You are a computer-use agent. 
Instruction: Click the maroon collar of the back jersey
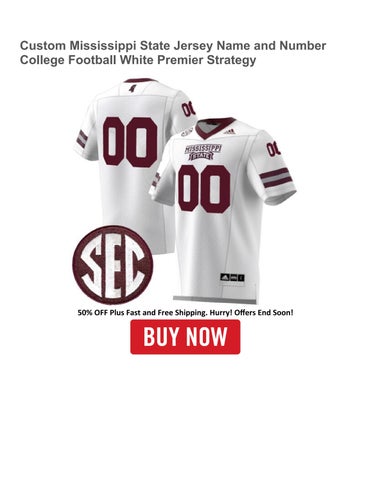tap(140, 80)
